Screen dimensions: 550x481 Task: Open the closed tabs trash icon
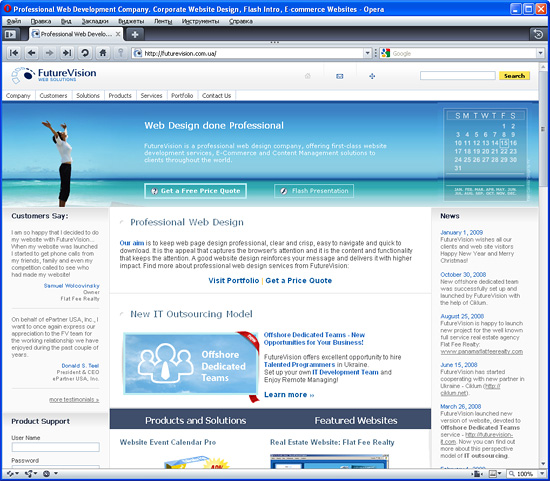[538, 34]
